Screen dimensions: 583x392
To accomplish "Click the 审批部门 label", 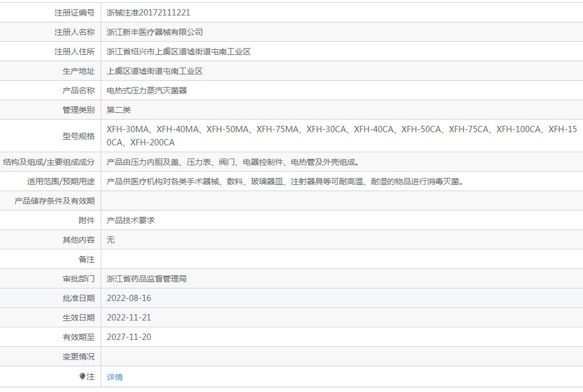I will (x=78, y=279).
